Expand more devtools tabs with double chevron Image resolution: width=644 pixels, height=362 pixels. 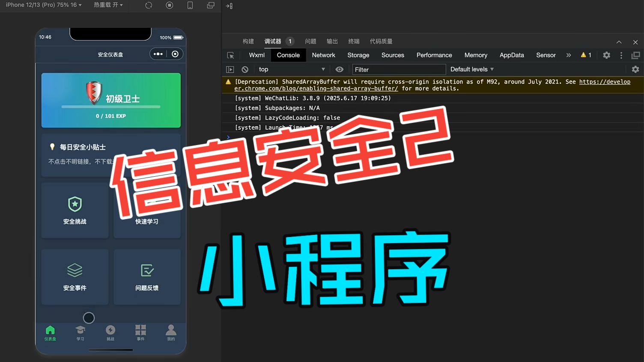coord(569,55)
